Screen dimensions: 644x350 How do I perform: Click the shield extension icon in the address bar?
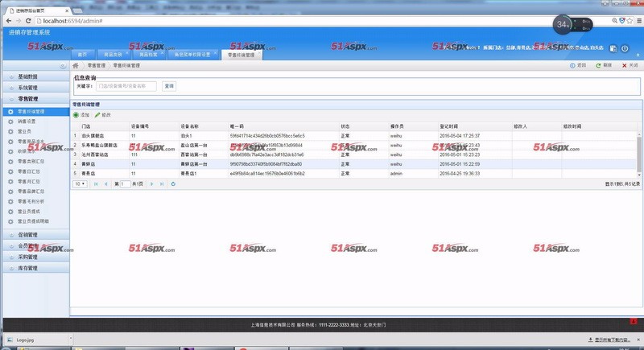tap(621, 20)
